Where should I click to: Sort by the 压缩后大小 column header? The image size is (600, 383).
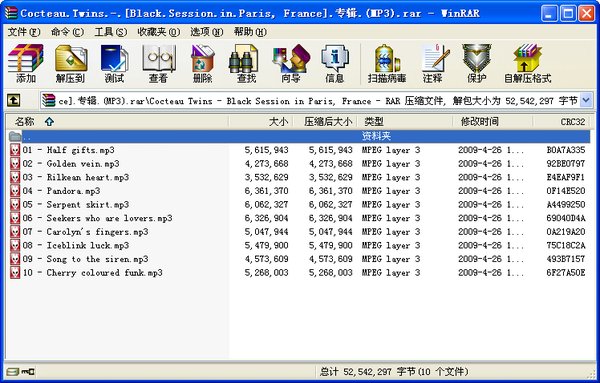325,122
